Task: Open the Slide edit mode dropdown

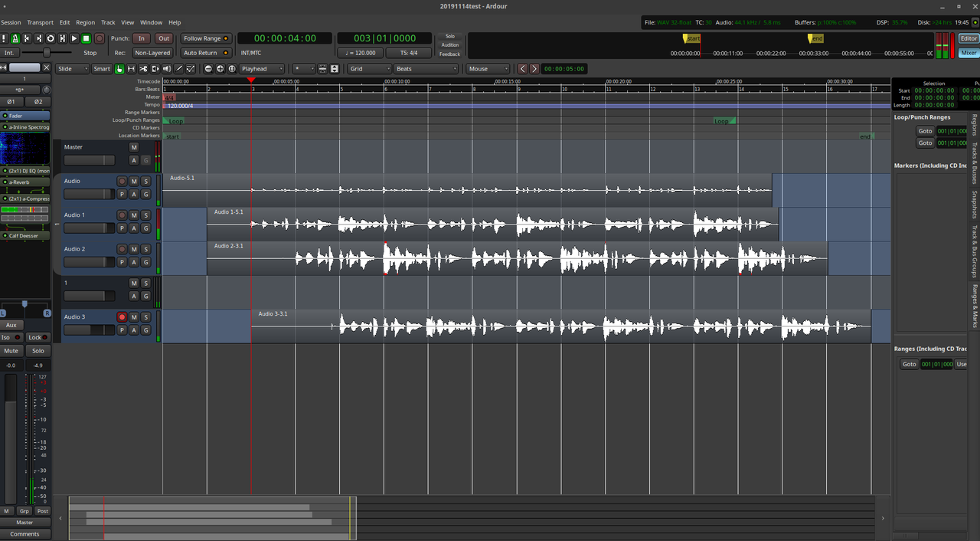Action: tap(72, 68)
